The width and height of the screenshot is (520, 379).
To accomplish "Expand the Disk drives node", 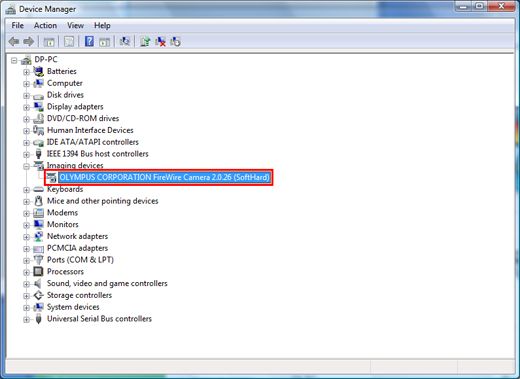I will click(x=26, y=96).
